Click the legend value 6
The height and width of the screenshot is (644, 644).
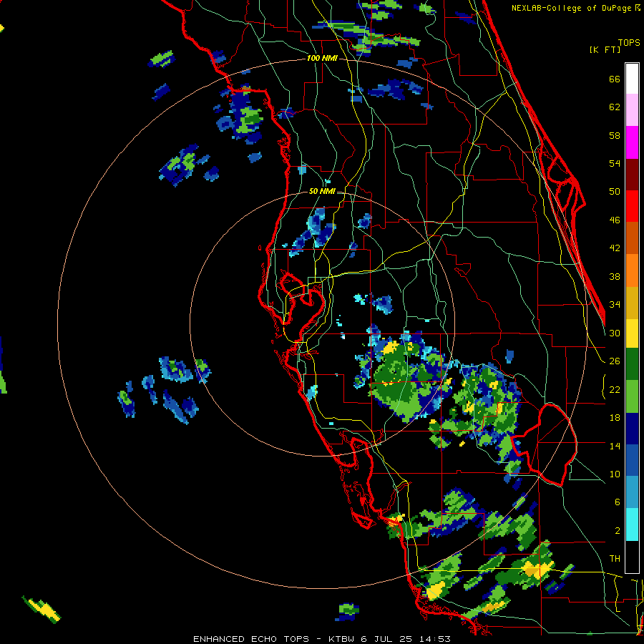618,502
